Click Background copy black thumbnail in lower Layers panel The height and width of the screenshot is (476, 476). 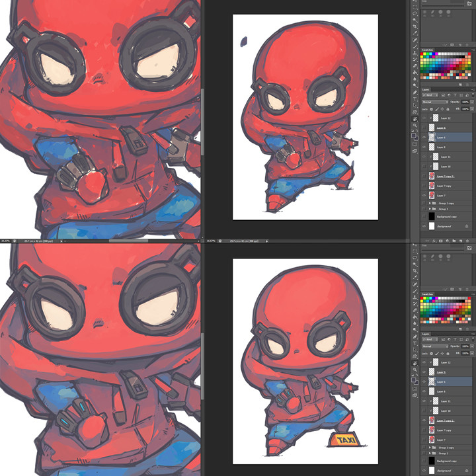click(x=432, y=461)
